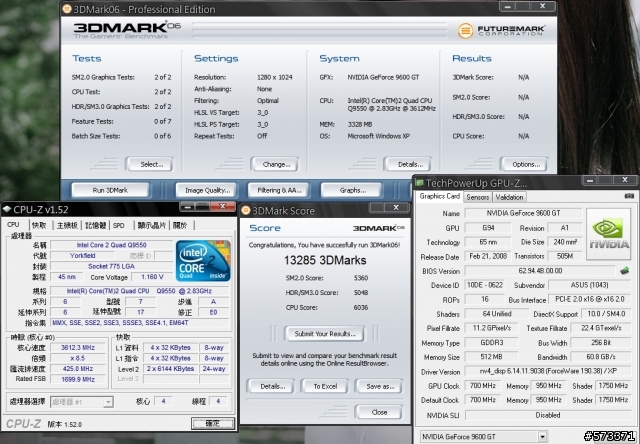This screenshot has width=640, height=444.
Task: Minimize the GPU-Z window
Action: [590, 180]
